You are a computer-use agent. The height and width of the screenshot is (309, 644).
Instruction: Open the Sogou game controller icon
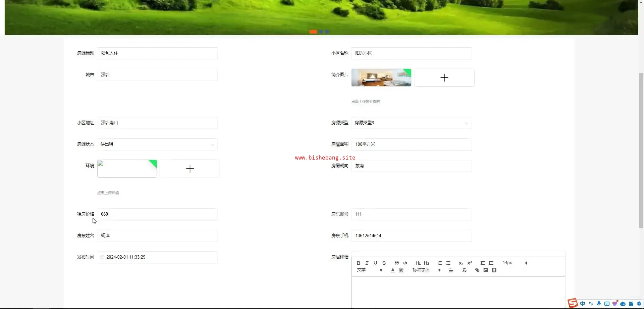(x=623, y=304)
